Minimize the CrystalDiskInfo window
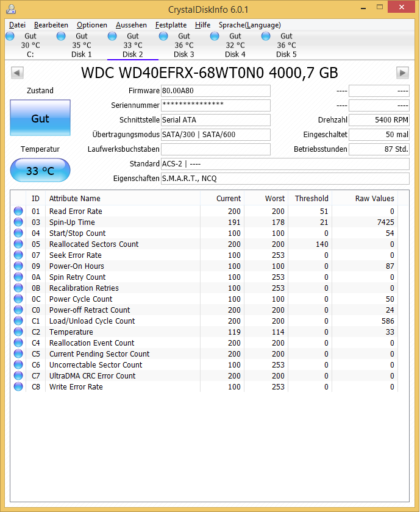 (363, 8)
